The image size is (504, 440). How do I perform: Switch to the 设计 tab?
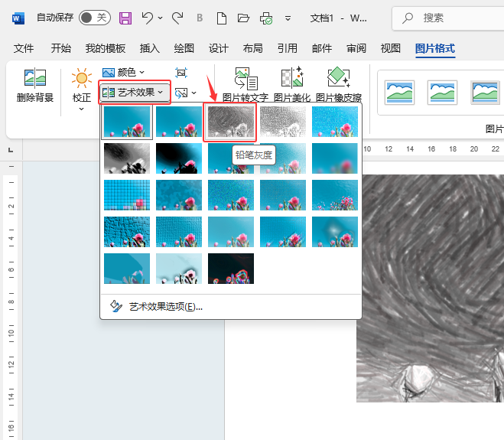click(x=219, y=48)
